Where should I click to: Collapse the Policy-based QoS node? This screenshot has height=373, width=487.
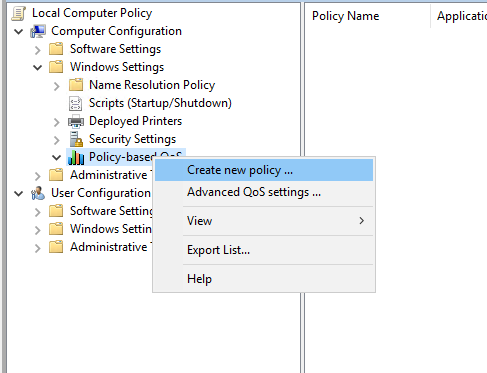pyautogui.click(x=57, y=157)
